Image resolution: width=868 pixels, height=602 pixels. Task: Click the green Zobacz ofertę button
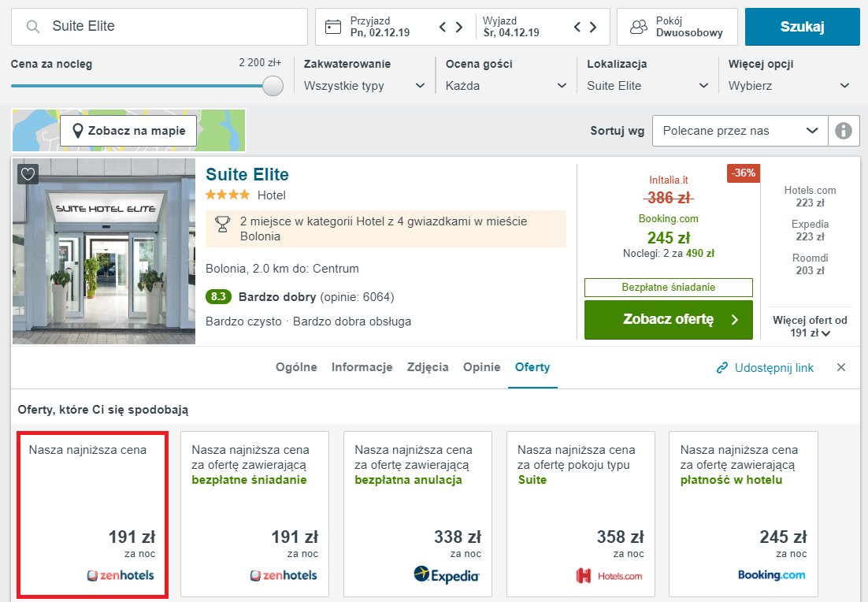point(668,320)
